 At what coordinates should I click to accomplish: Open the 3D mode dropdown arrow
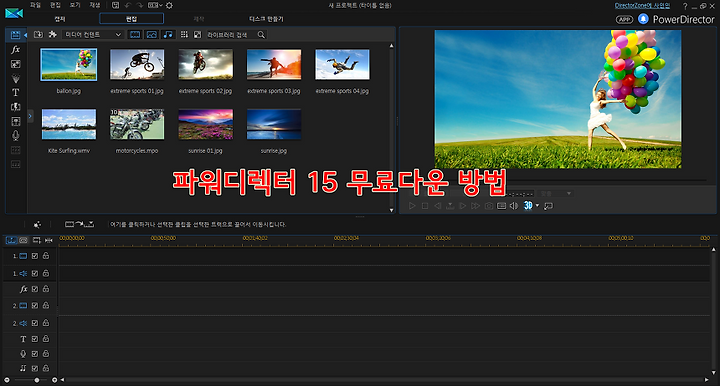(538, 206)
